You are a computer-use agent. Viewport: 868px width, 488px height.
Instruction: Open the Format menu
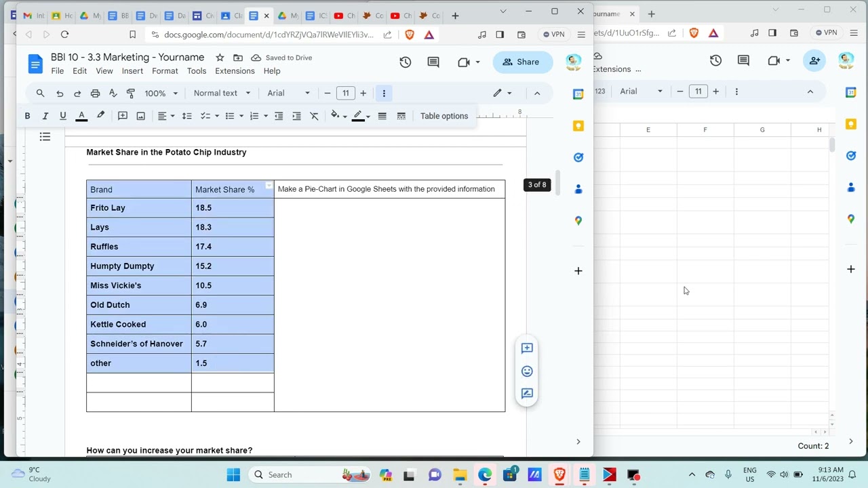coord(165,70)
